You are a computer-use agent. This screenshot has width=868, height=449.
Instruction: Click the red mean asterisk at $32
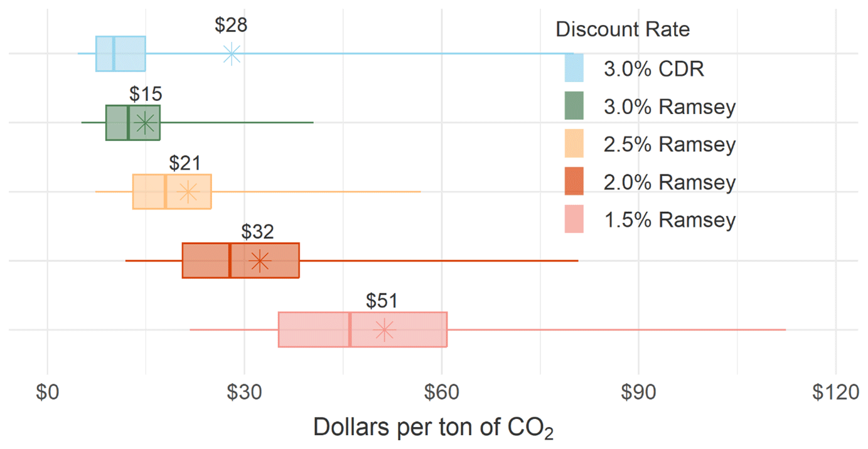point(260,261)
